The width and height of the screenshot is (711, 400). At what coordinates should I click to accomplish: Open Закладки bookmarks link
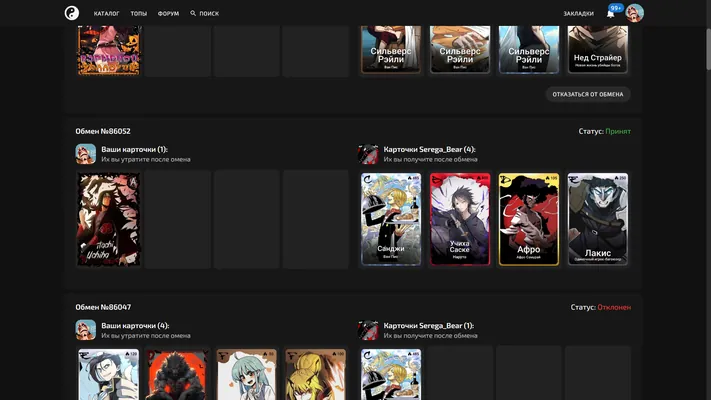pos(579,14)
